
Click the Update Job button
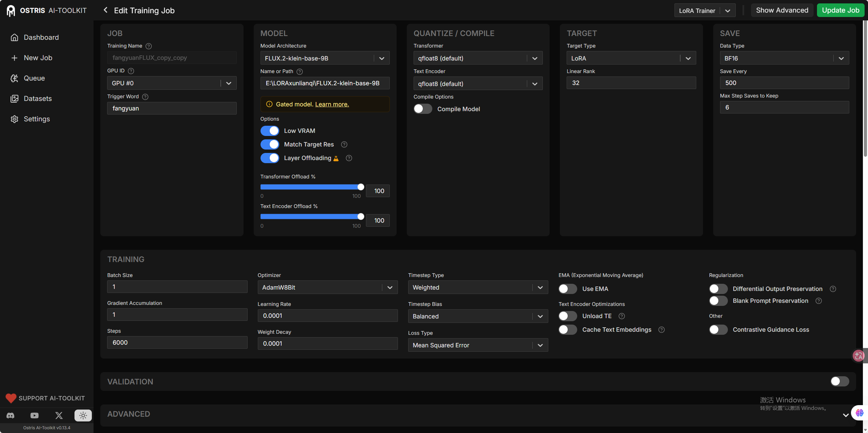click(x=840, y=10)
